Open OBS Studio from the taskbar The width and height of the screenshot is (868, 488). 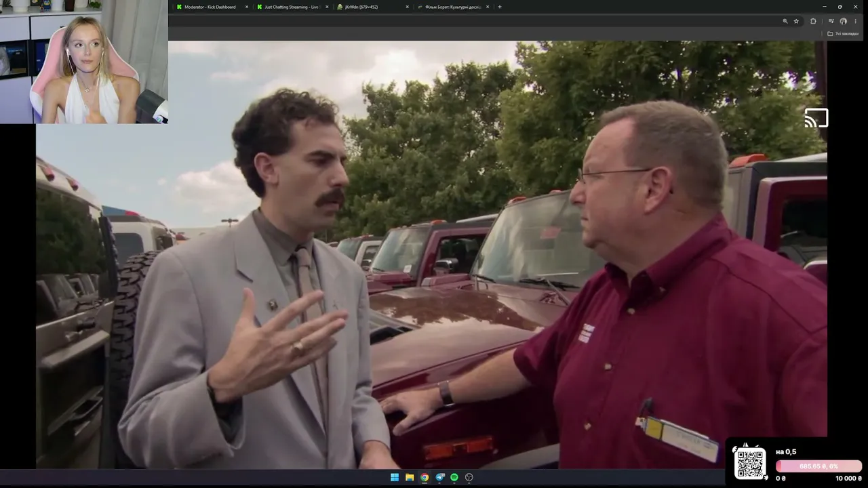469,477
